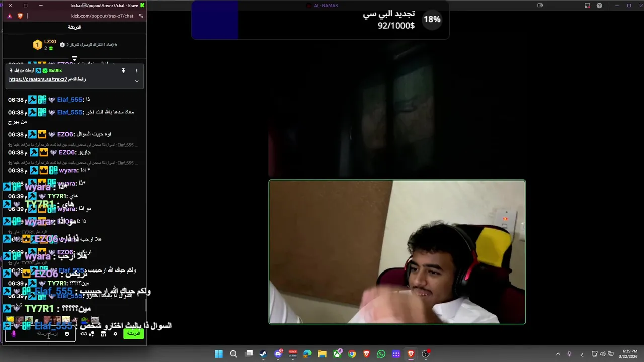Screen dimensions: 644x362
Task: Click username LZX0 in leaderboard
Action: [x=50, y=42]
